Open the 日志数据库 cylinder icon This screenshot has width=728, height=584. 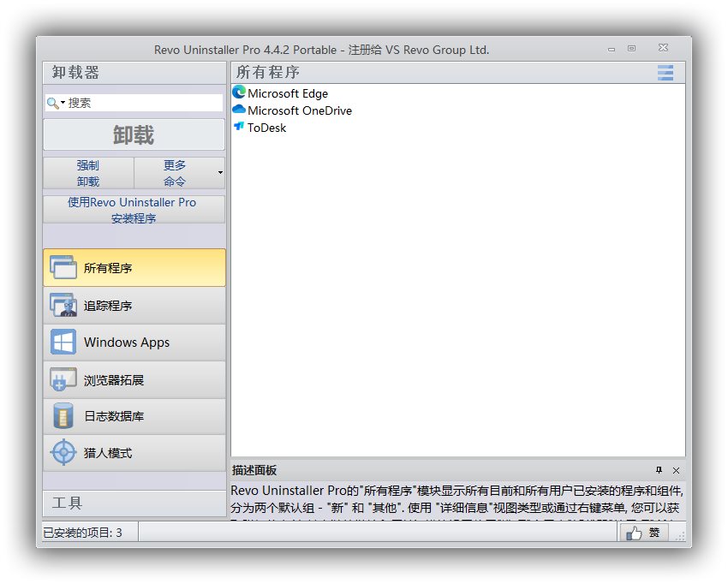[63, 416]
